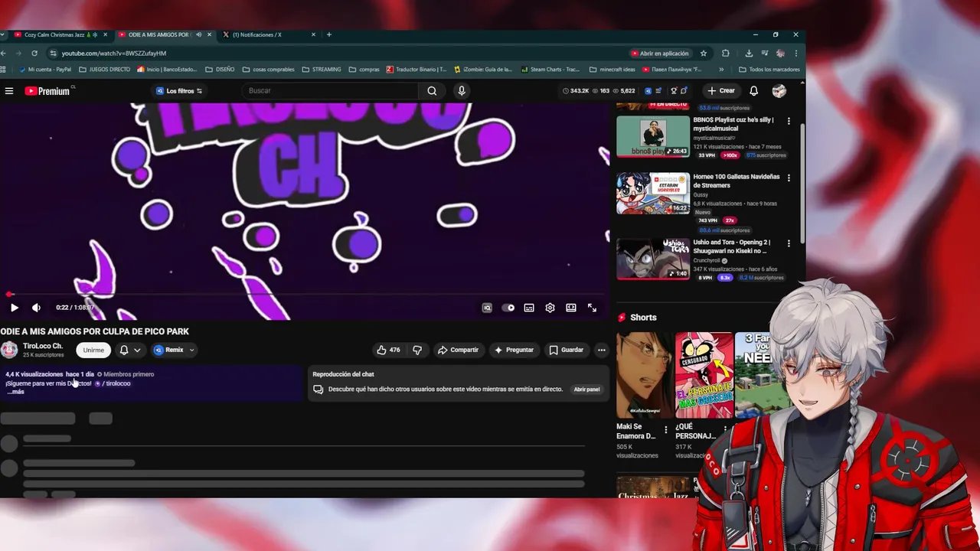Open the BBNO$ Playlist video thumbnail
The width and height of the screenshot is (980, 551).
pos(653,136)
